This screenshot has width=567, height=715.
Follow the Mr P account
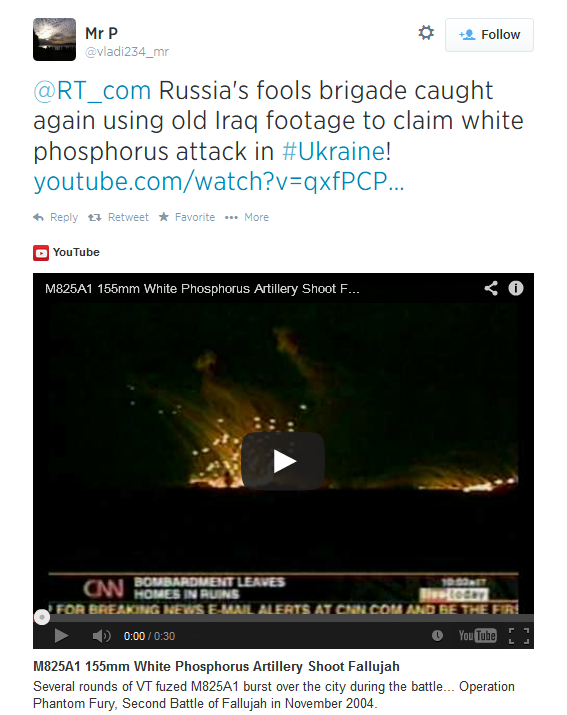[x=489, y=35]
